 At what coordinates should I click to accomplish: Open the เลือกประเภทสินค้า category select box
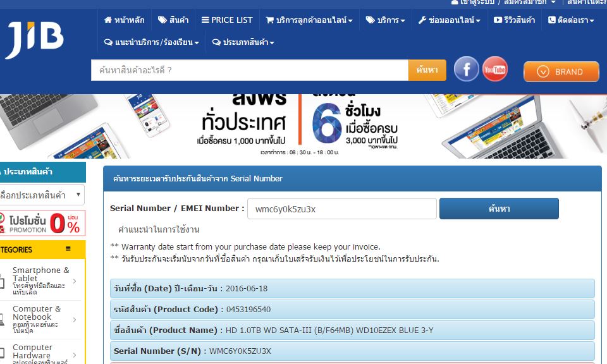(x=42, y=195)
